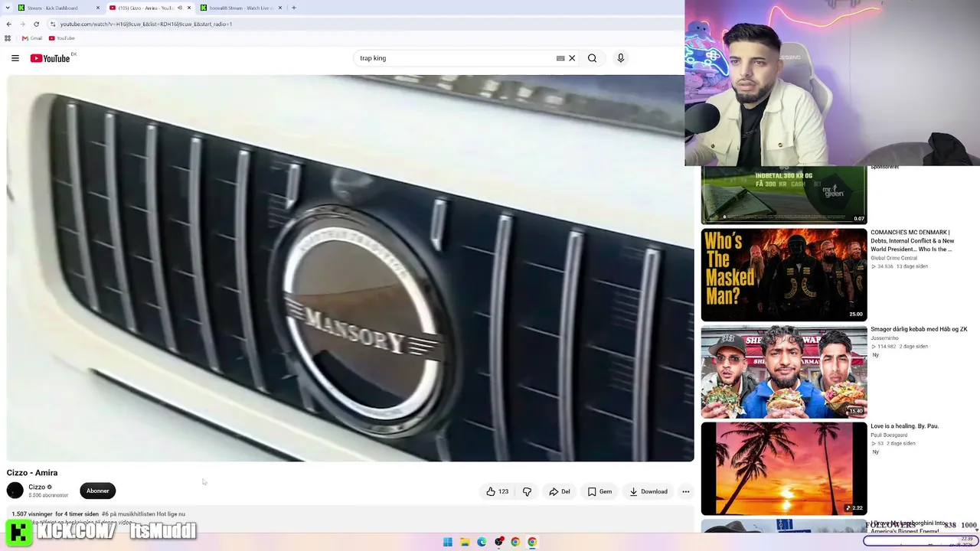Go to the YouTube home logo
The image size is (980, 551).
pyautogui.click(x=51, y=58)
